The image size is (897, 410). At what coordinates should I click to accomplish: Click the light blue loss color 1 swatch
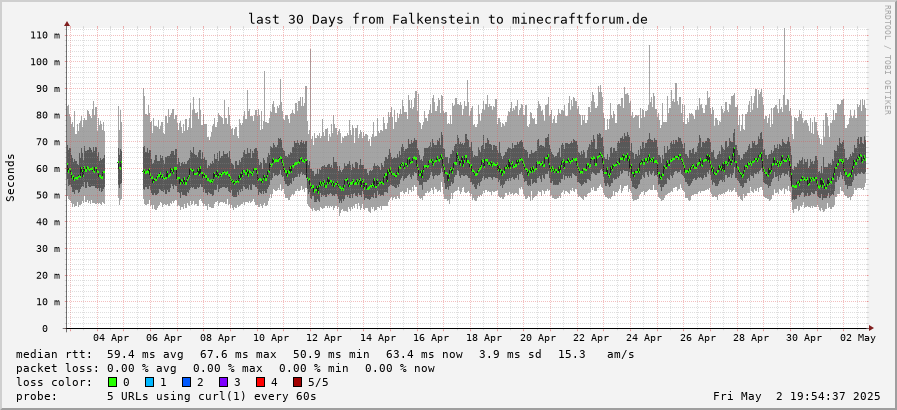coord(149,382)
